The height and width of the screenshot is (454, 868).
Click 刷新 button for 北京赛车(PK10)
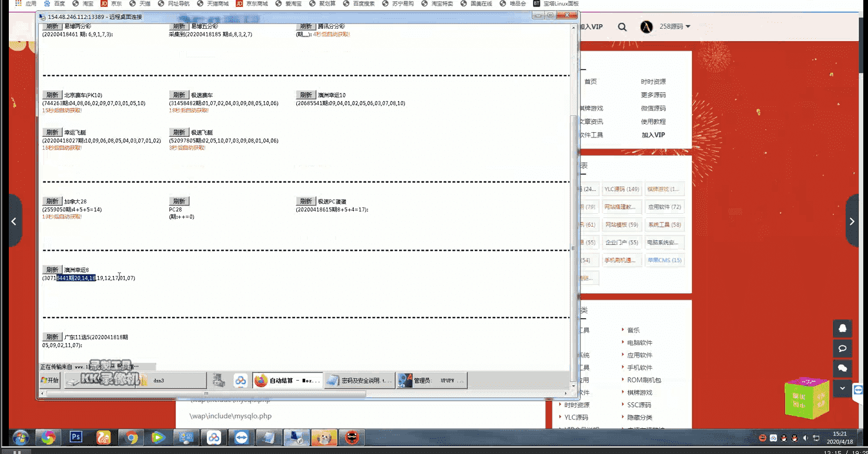[52, 95]
